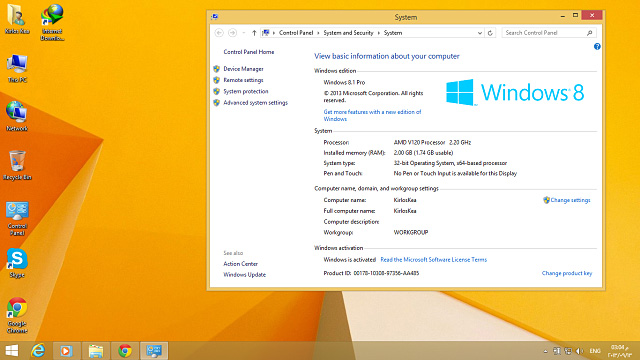This screenshot has height=360, width=640.
Task: Click the Remote settings shield icon
Action: [x=217, y=80]
